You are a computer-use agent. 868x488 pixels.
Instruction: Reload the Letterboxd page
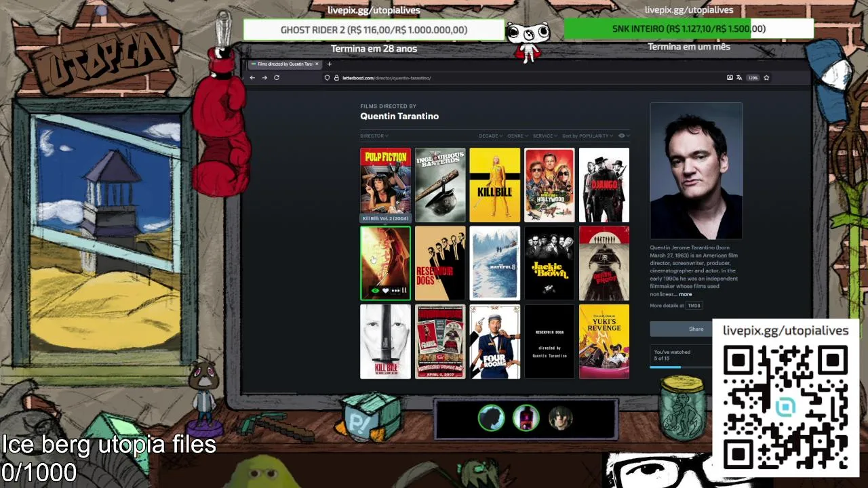tap(277, 78)
